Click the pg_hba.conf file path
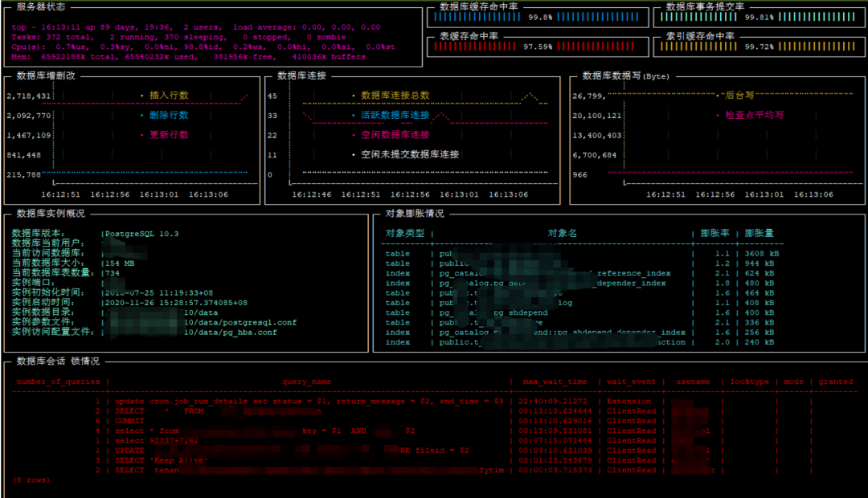 coord(231,333)
